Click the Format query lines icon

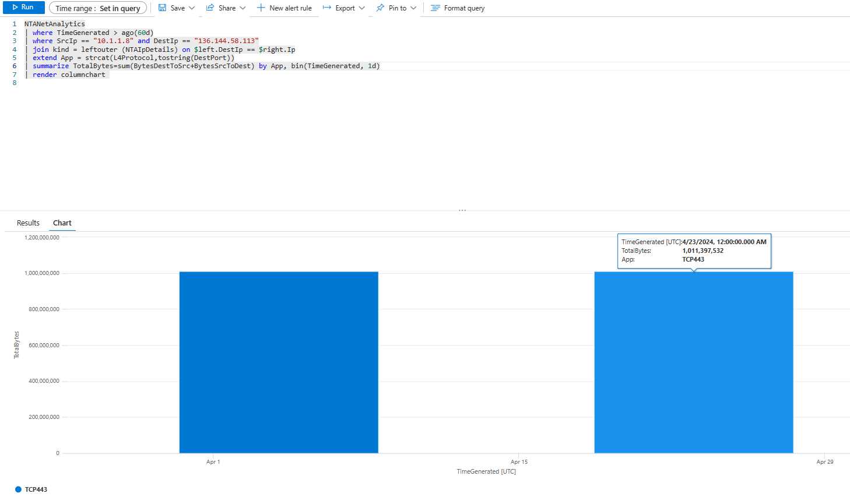coord(435,8)
